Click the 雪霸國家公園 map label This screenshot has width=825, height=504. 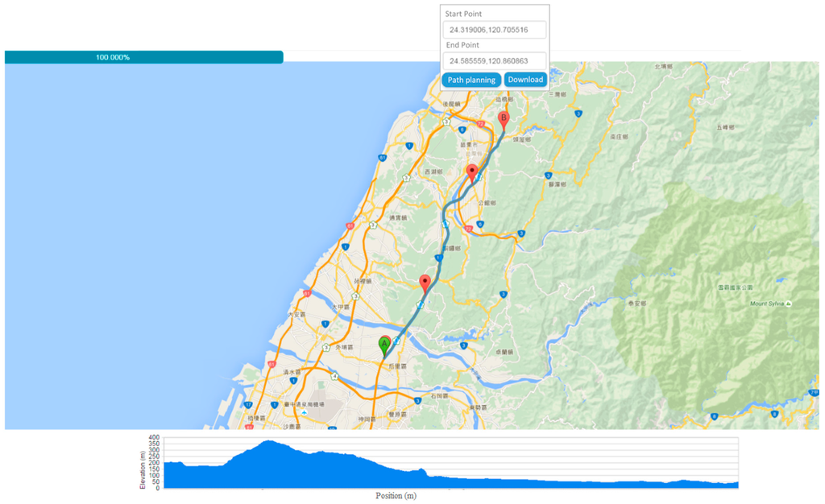pyautogui.click(x=735, y=287)
